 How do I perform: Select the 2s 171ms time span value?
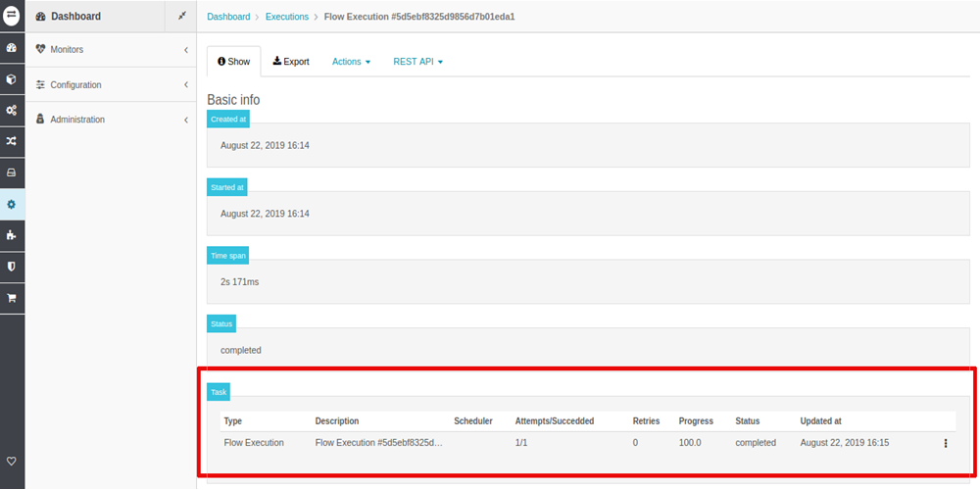coord(239,282)
